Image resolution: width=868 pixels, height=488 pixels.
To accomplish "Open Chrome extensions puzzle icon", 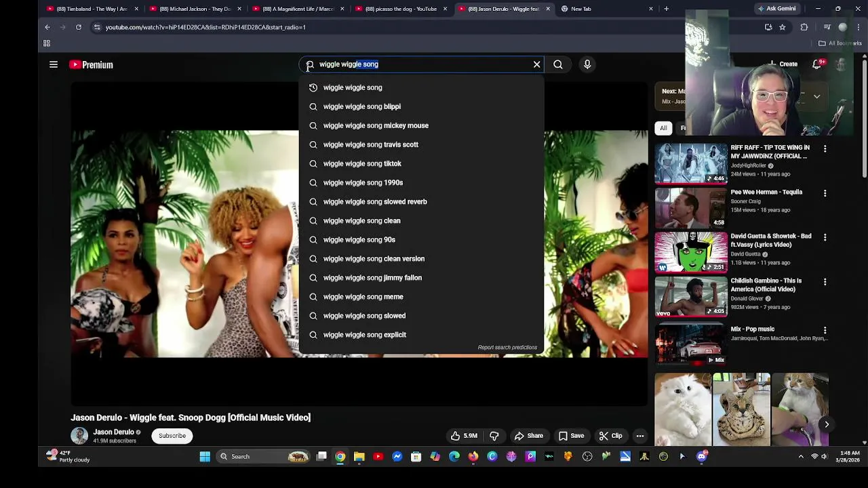I will 804,27.
